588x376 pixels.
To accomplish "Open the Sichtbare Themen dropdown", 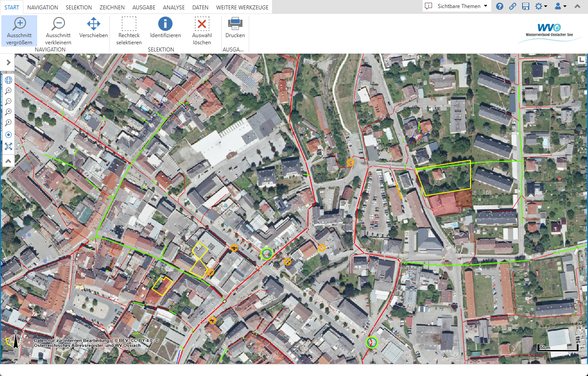I will [457, 6].
